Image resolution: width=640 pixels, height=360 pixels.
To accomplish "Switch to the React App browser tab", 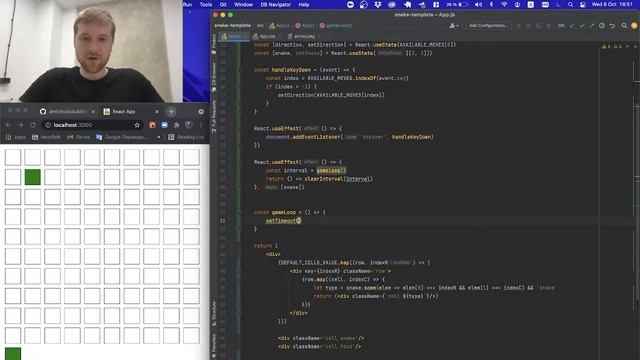I will (130, 111).
